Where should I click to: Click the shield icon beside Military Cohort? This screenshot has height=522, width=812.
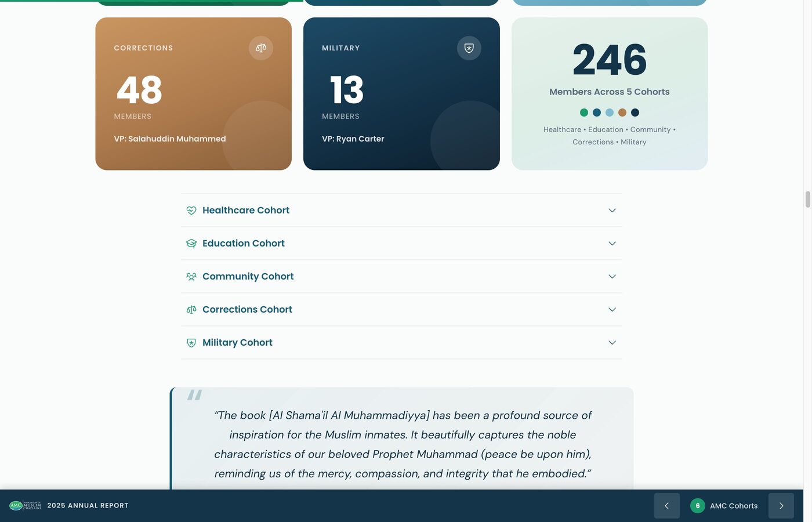click(191, 343)
